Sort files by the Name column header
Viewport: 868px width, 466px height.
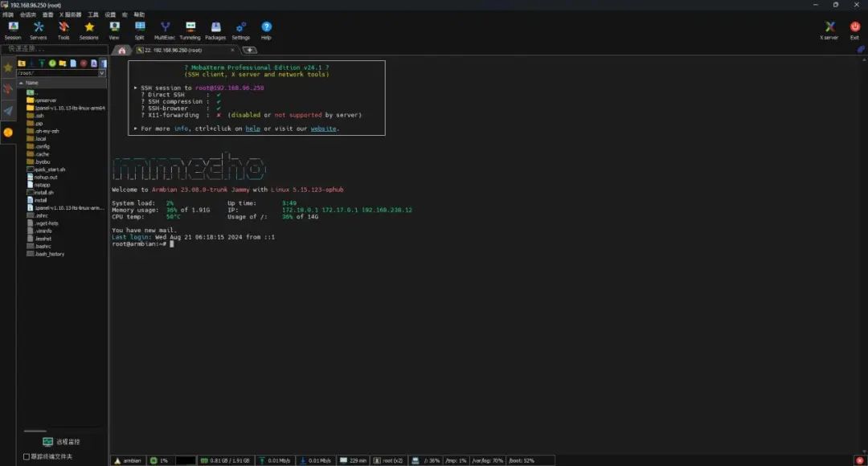(61, 83)
